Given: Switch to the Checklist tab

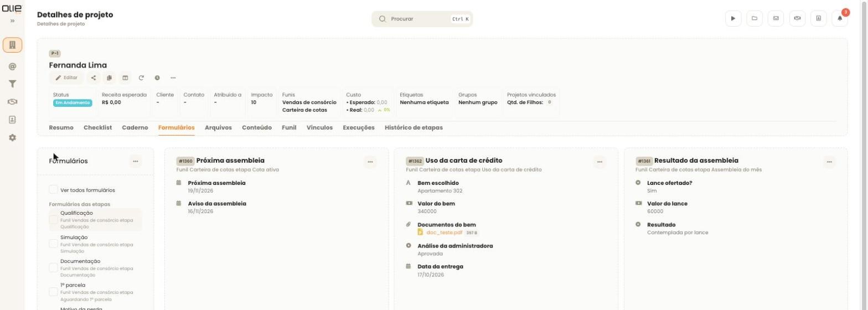Looking at the screenshot, I should tap(97, 128).
